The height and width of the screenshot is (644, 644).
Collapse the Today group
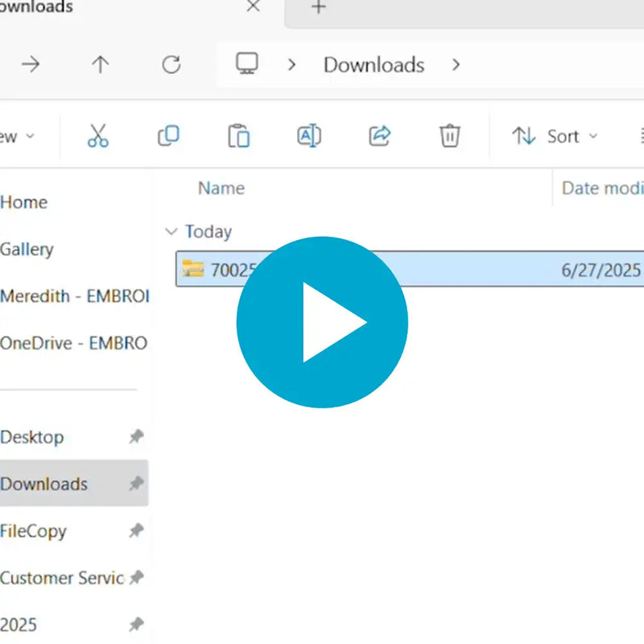pyautogui.click(x=171, y=232)
